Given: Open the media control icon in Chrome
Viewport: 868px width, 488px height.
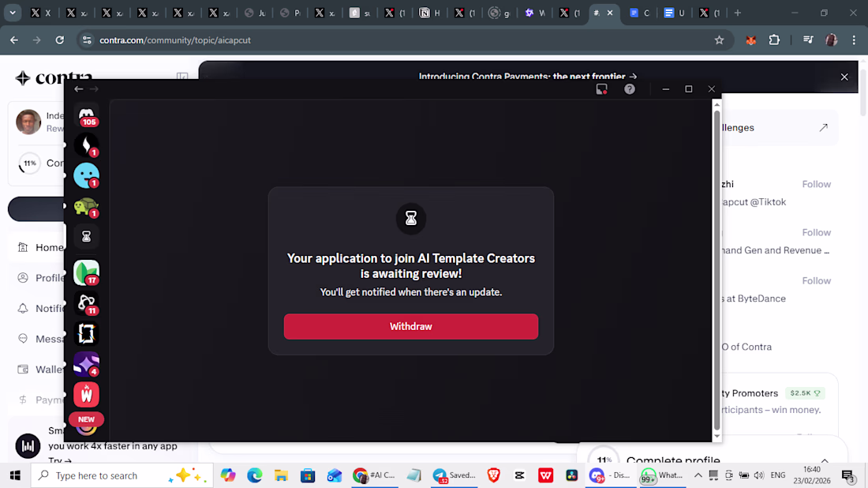Looking at the screenshot, I should 808,40.
